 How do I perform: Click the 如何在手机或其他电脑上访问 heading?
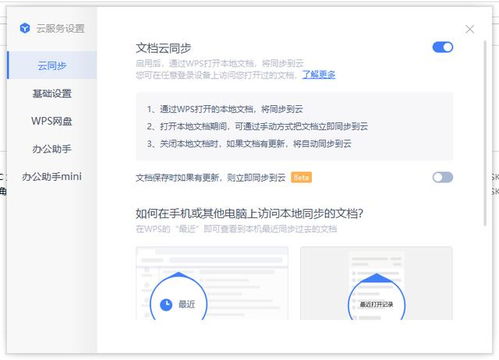[x=249, y=214]
